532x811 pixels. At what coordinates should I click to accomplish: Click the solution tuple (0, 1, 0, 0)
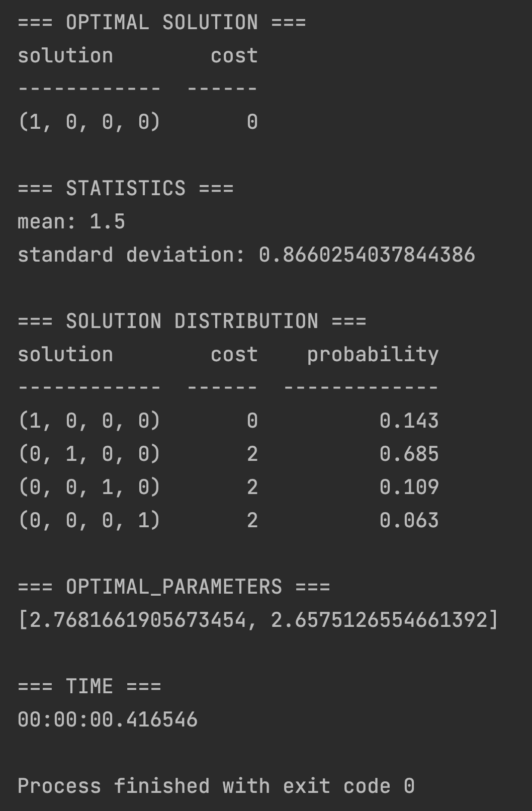pyautogui.click(x=90, y=454)
